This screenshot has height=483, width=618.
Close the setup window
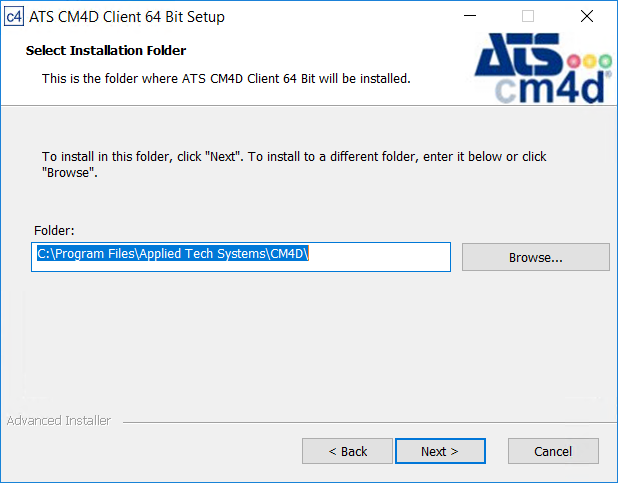[586, 16]
